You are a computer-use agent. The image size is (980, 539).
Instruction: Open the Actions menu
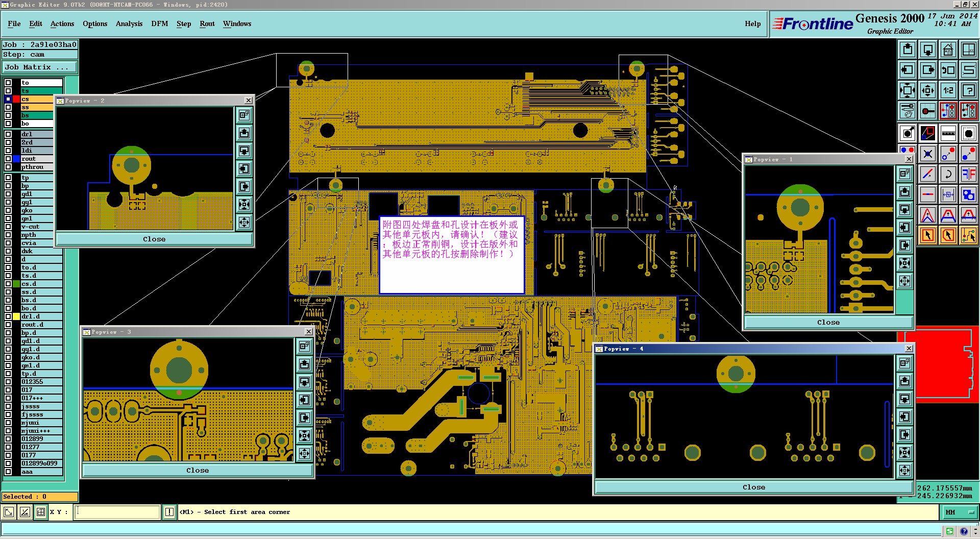click(x=62, y=23)
